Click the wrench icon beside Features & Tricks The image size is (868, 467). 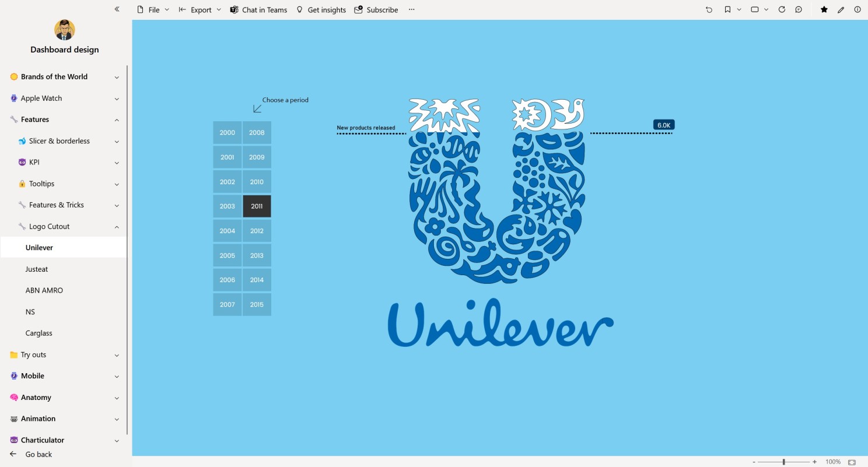(22, 205)
